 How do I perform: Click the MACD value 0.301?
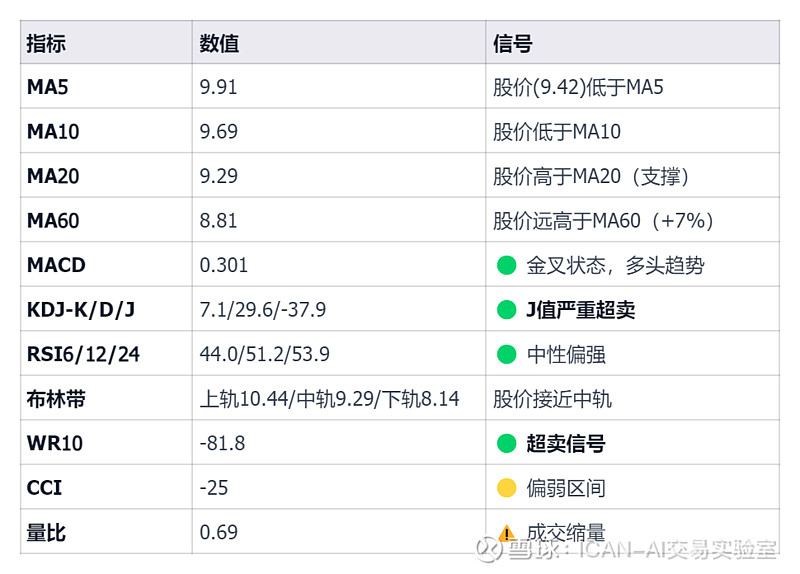point(224,266)
